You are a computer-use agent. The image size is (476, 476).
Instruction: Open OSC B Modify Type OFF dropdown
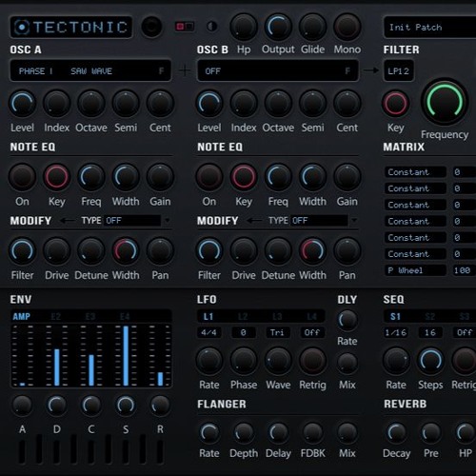click(324, 221)
